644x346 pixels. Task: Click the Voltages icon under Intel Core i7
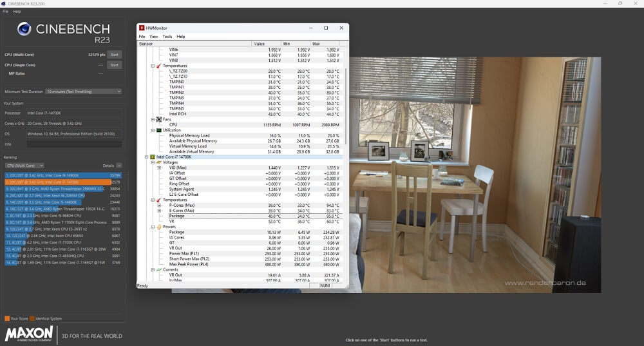click(x=158, y=162)
